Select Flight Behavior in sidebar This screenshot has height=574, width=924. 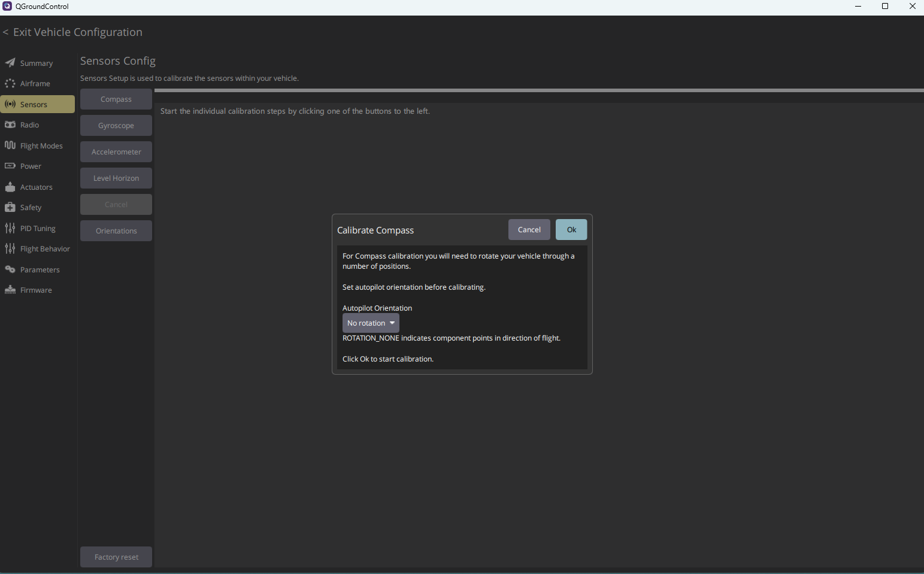(38, 249)
